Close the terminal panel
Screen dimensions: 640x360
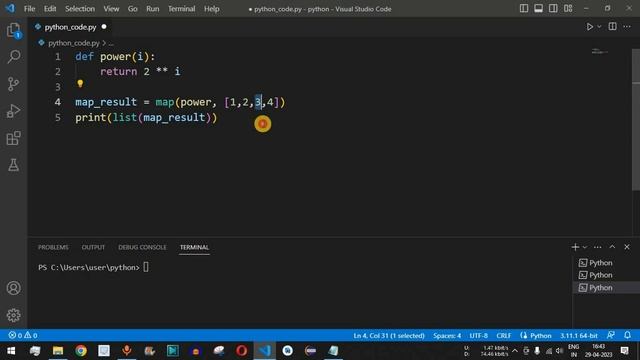tap(627, 247)
